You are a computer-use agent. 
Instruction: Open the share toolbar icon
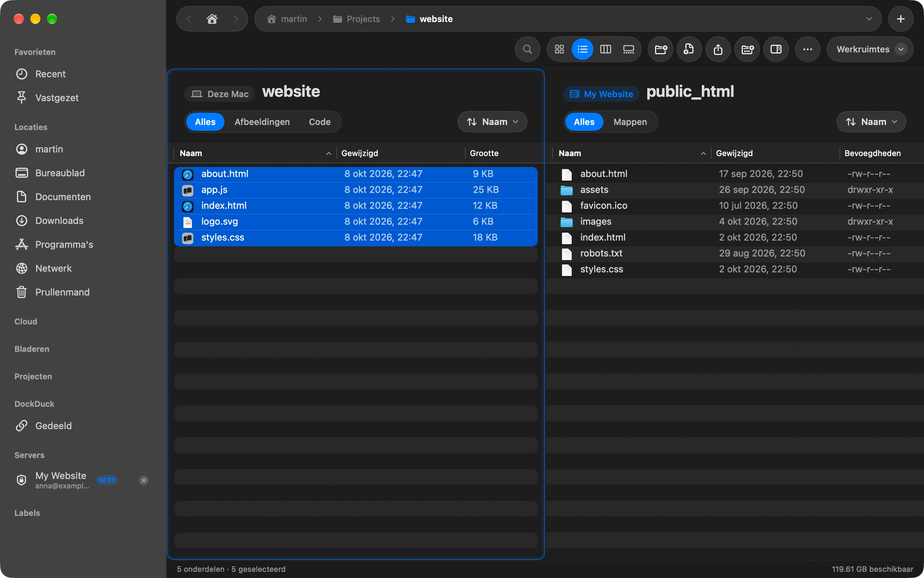click(x=718, y=49)
